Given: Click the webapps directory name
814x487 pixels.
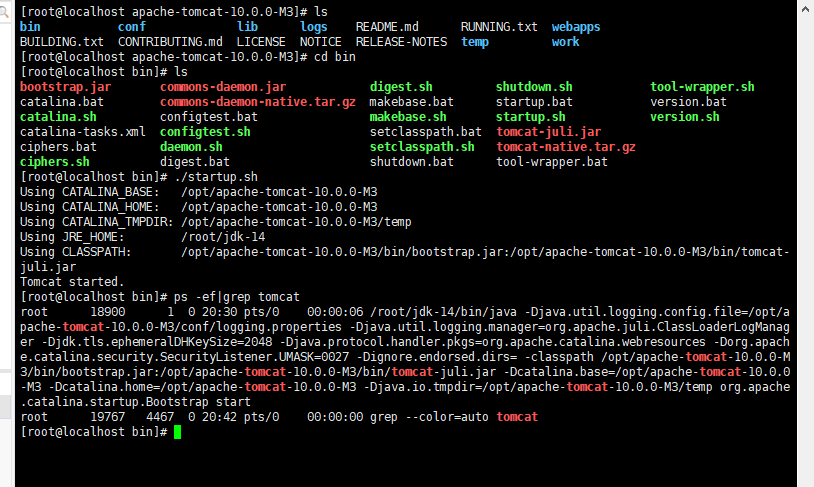Looking at the screenshot, I should 576,27.
